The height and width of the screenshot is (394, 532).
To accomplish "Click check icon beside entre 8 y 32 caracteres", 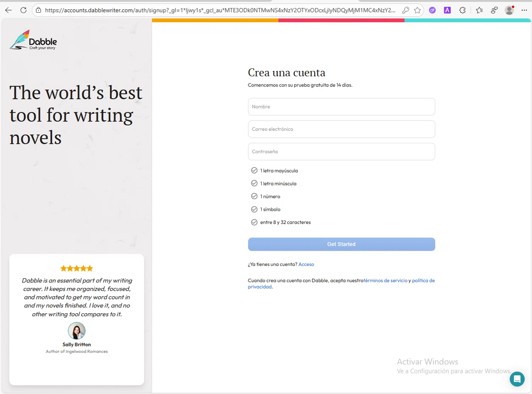I will [254, 222].
